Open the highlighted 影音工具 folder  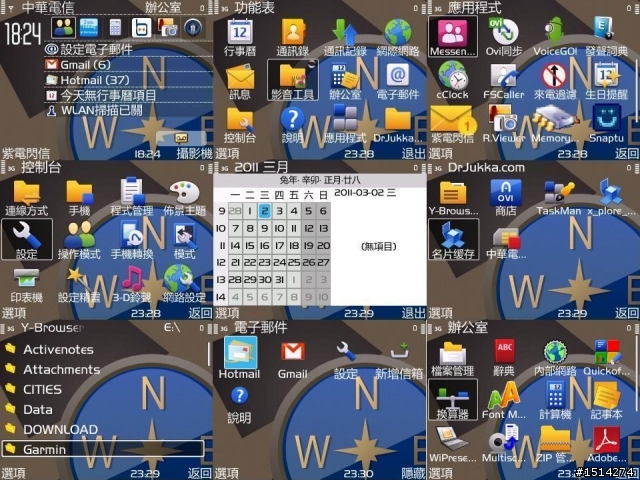pos(293,80)
